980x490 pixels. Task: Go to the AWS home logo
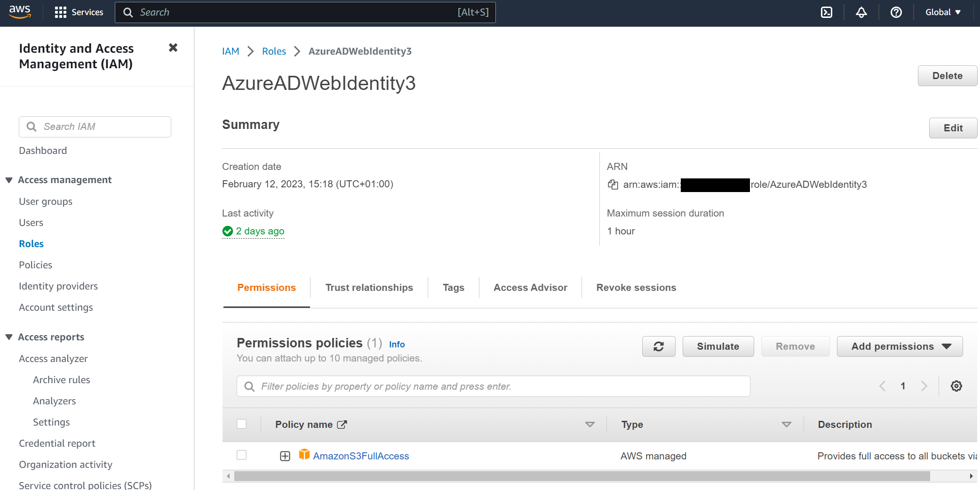point(20,12)
